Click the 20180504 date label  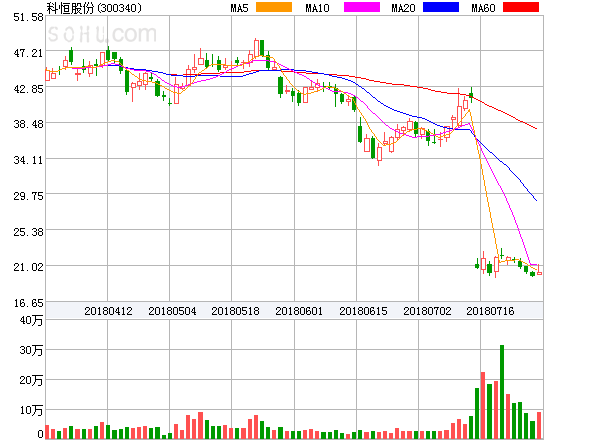[x=172, y=311]
